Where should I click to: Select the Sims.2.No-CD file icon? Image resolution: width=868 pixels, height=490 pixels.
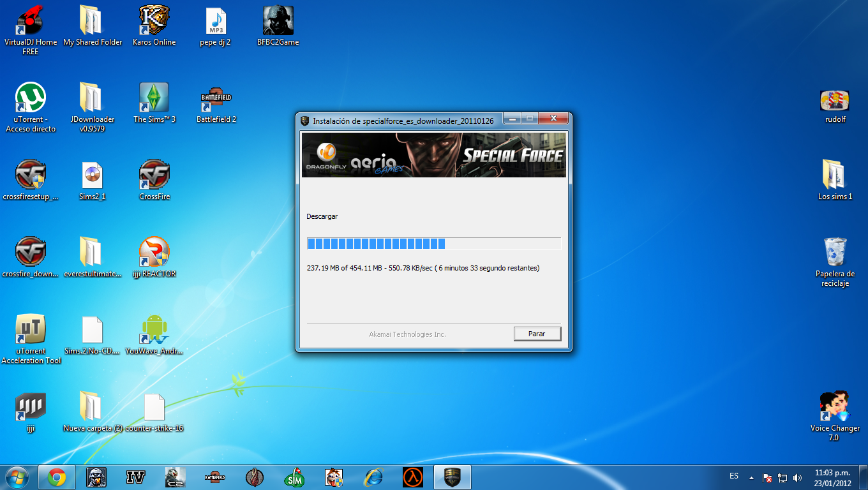[93, 335]
